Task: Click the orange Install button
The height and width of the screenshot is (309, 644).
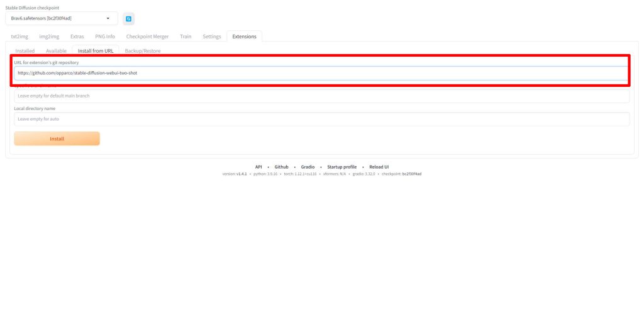Action: click(x=57, y=139)
